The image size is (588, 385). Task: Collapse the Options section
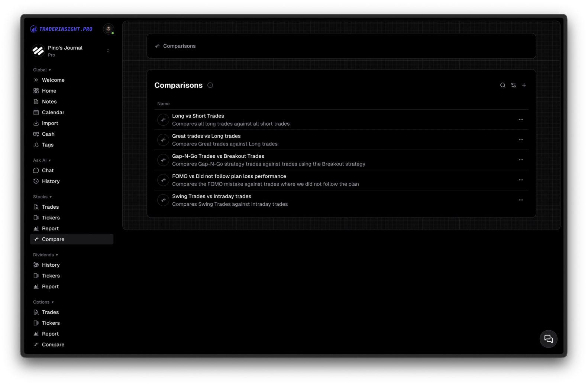(43, 302)
